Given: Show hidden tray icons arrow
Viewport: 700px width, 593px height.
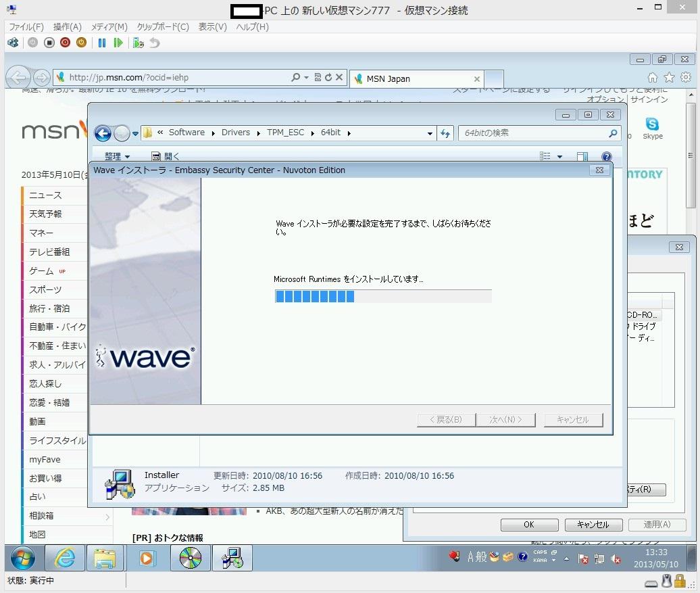Looking at the screenshot, I should point(566,559).
